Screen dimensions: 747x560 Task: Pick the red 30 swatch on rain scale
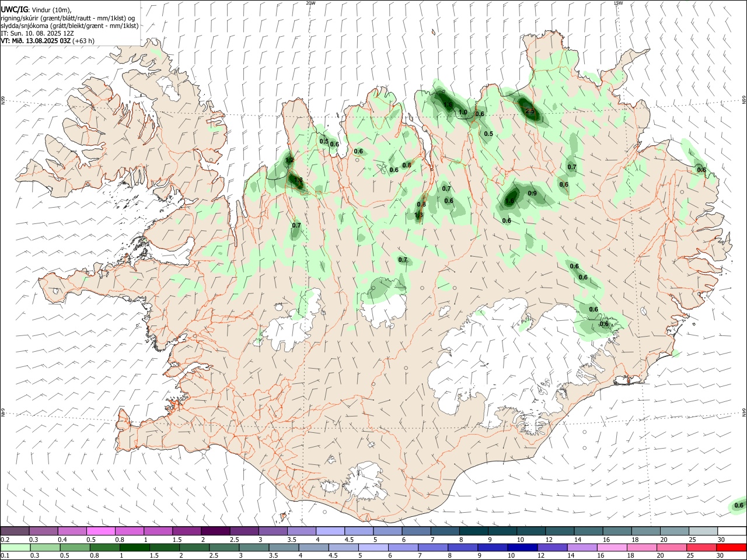[732, 547]
